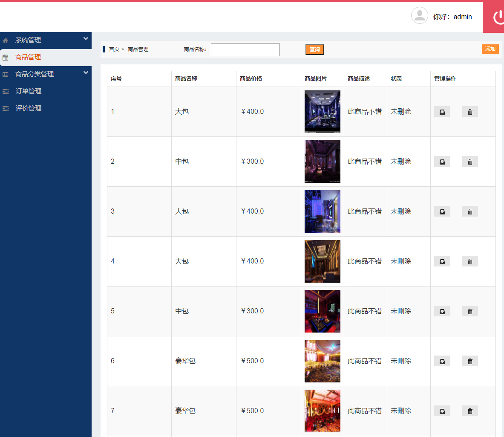
Task: Open the 首页 breadcrumb link
Action: (113, 49)
